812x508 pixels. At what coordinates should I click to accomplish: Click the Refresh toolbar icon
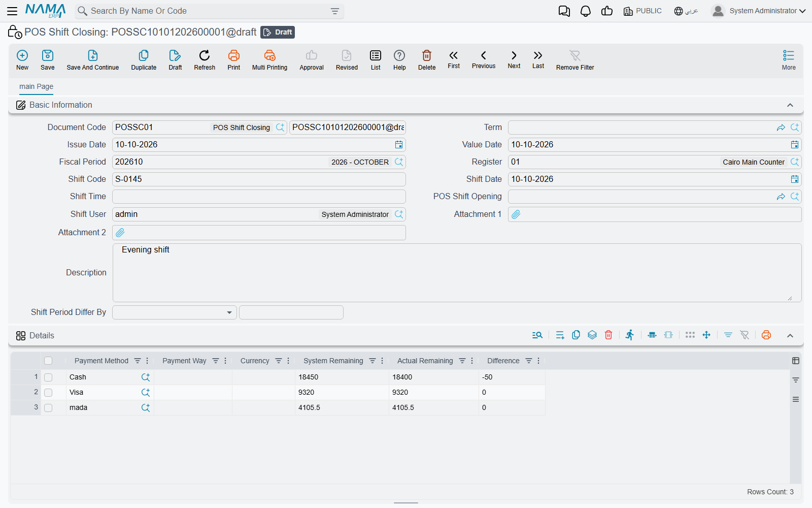point(205,59)
